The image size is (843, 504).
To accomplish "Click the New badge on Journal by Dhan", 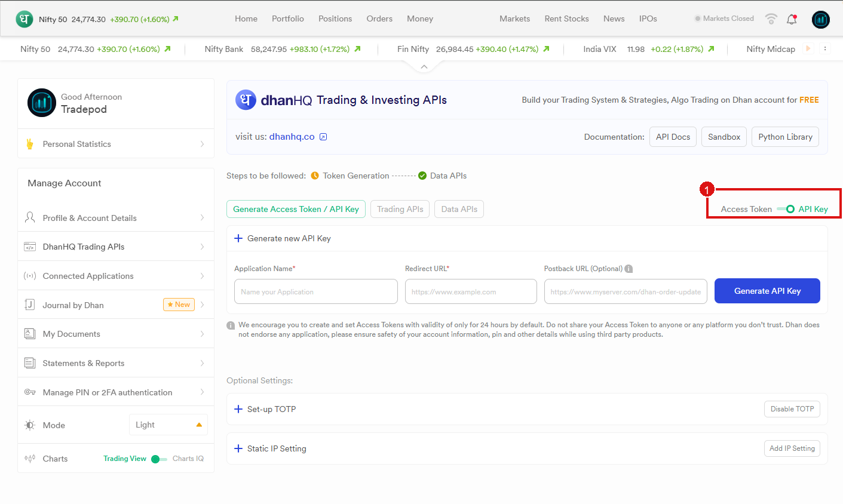I will pos(179,305).
